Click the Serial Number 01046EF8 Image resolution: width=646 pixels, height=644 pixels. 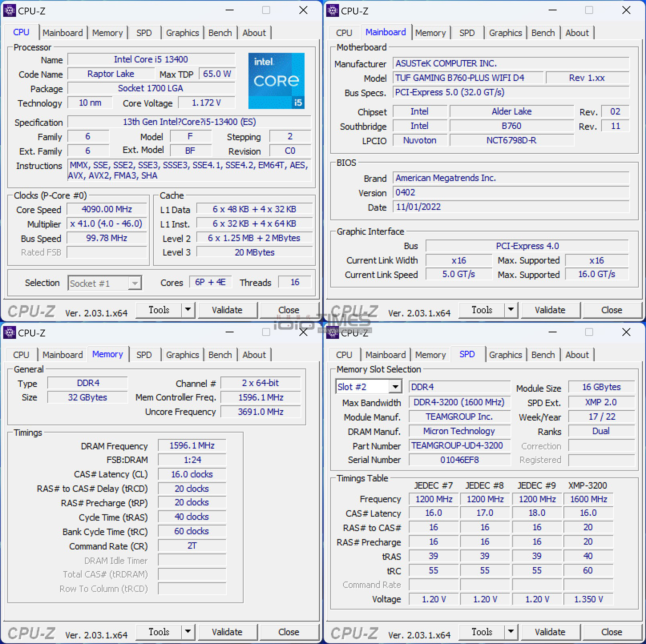[460, 460]
